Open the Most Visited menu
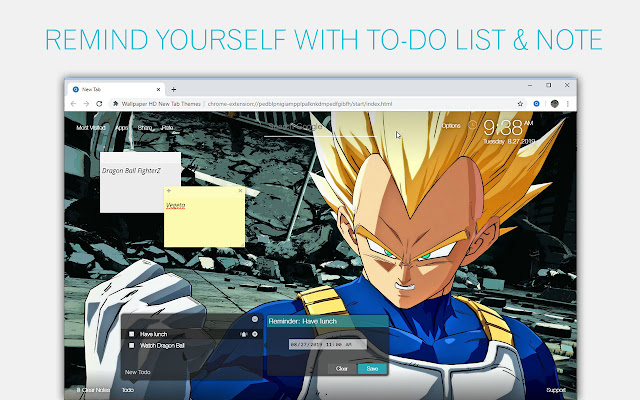 [91, 128]
